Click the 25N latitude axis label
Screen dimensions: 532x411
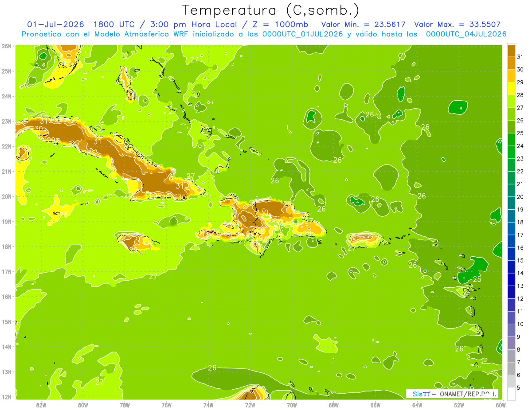click(6, 71)
